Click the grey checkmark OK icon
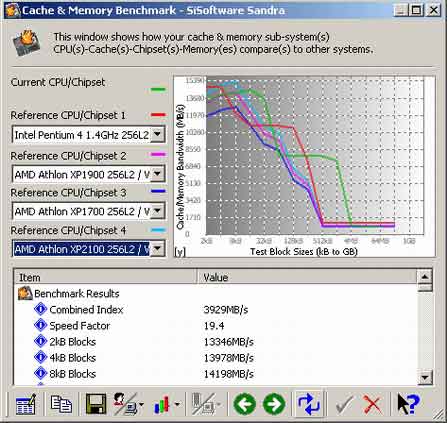The width and height of the screenshot is (447, 423). point(344,405)
